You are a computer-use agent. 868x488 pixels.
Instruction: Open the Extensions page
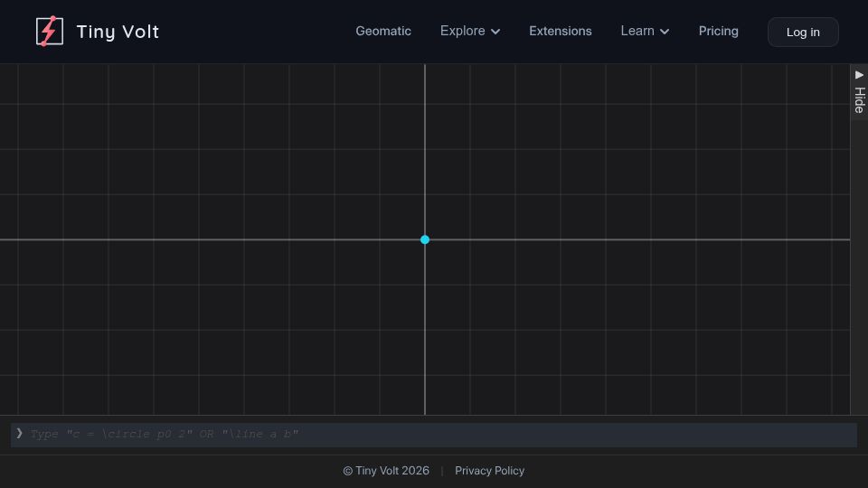pyautogui.click(x=561, y=31)
